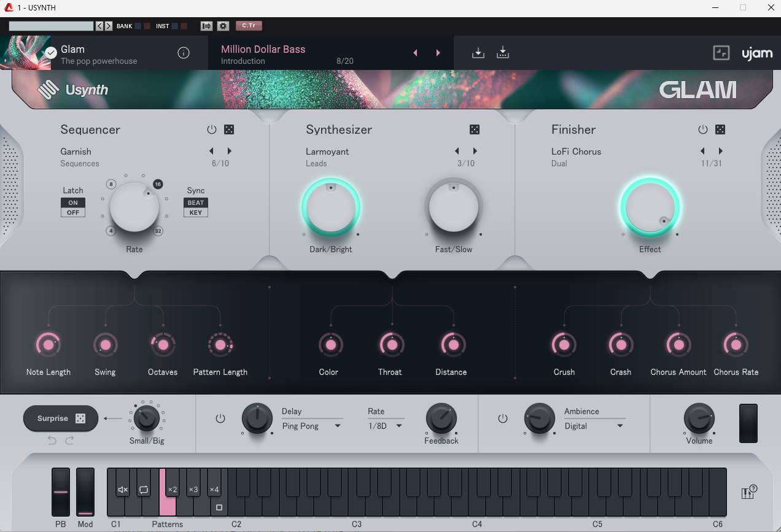Click the Volume knob
This screenshot has height=532, width=781.
click(699, 418)
